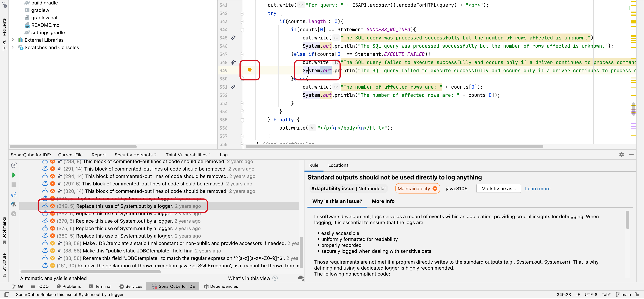The width and height of the screenshot is (644, 299).
Task: Expand the Scratches and Consoles node
Action: 13,47
